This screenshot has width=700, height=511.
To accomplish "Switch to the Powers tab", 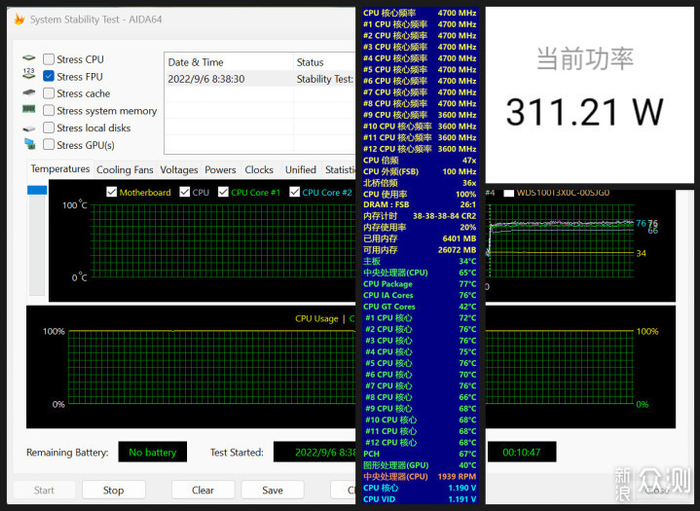I will [x=220, y=170].
